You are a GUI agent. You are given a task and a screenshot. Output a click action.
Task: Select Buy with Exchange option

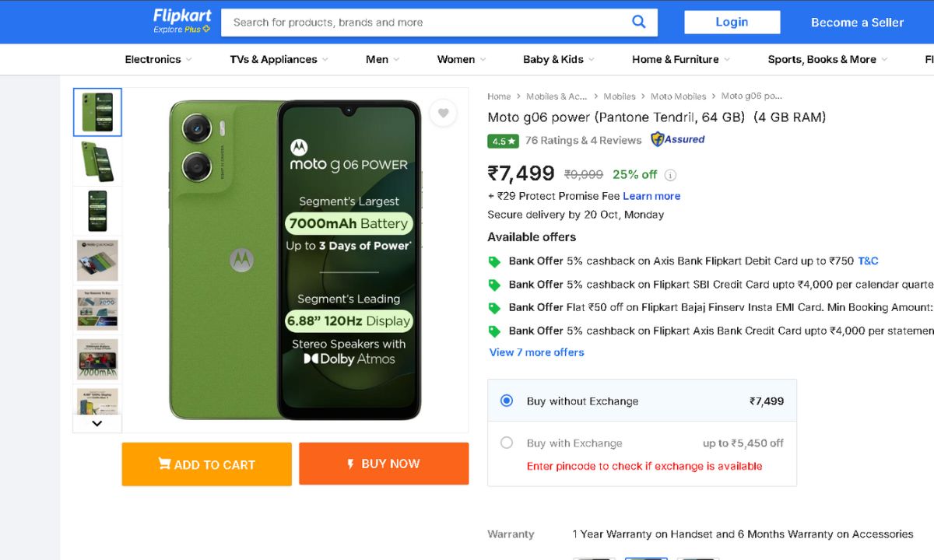click(507, 443)
